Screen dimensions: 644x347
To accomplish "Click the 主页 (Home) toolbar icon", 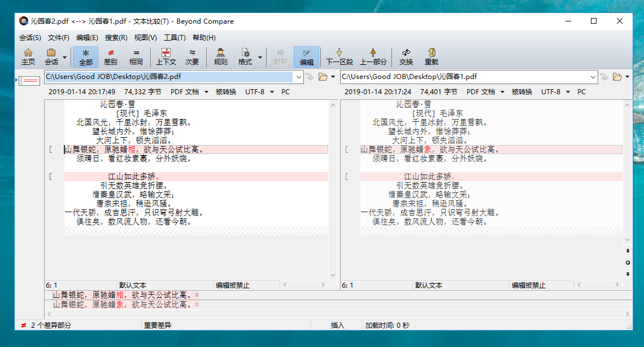I will pos(28,56).
